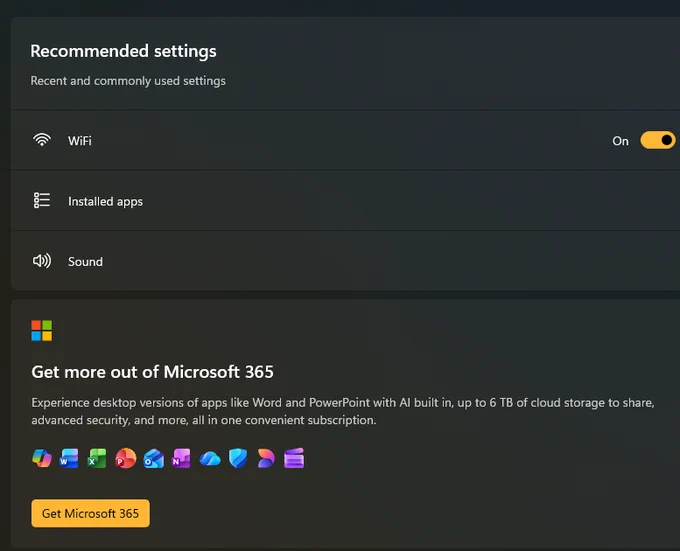Click the Defender shield icon

tap(238, 458)
